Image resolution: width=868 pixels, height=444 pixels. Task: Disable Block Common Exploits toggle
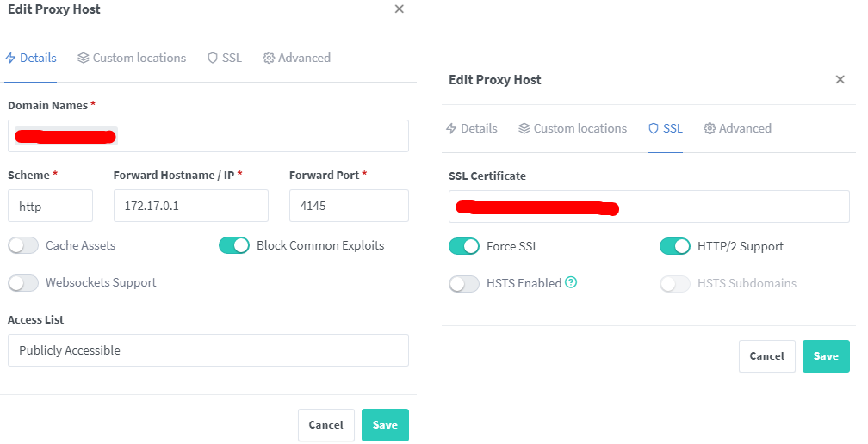pyautogui.click(x=234, y=246)
